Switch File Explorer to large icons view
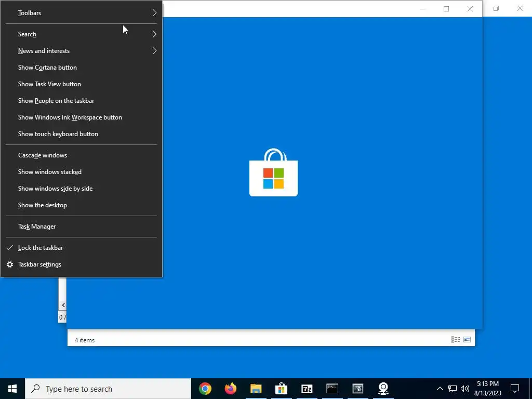The height and width of the screenshot is (399, 532). 467,340
